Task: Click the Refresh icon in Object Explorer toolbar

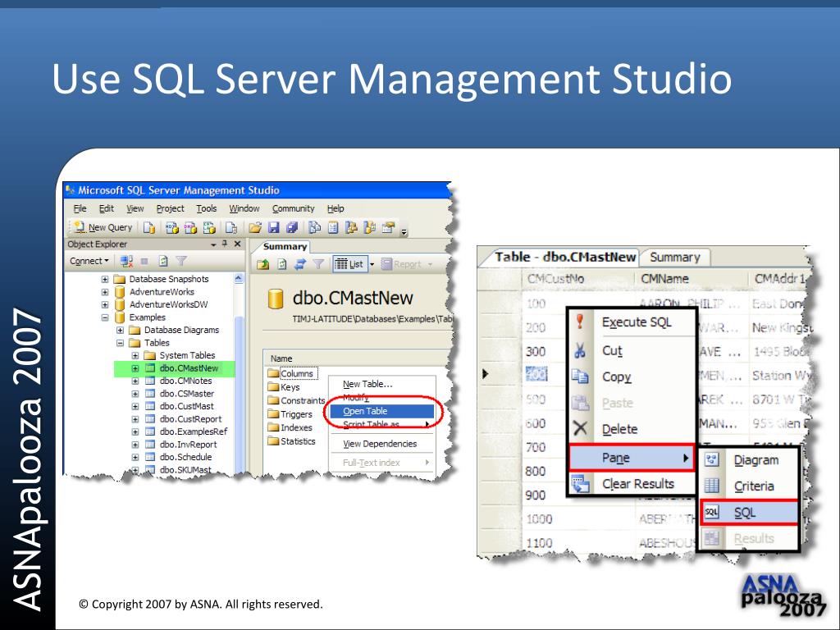Action: click(163, 261)
